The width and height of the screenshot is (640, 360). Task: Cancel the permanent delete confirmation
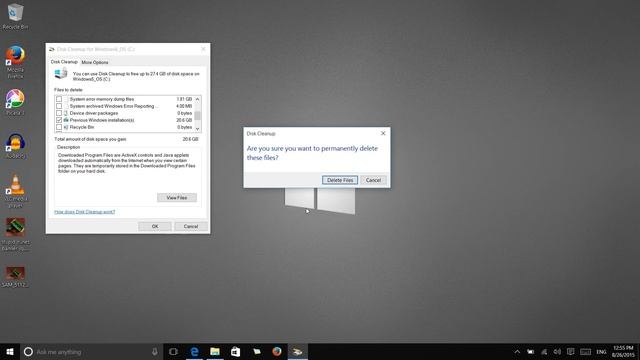coord(373,180)
